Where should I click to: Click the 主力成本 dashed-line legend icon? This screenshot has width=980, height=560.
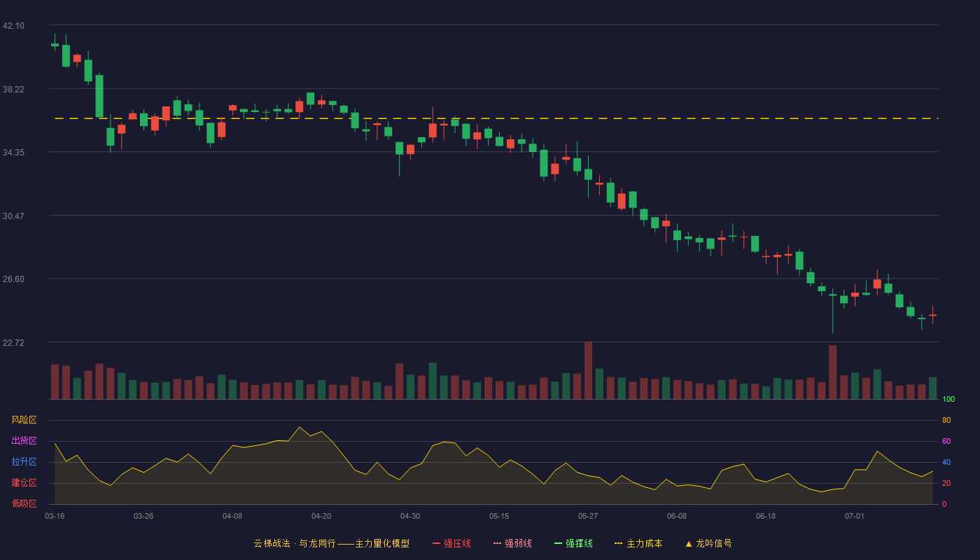point(618,543)
